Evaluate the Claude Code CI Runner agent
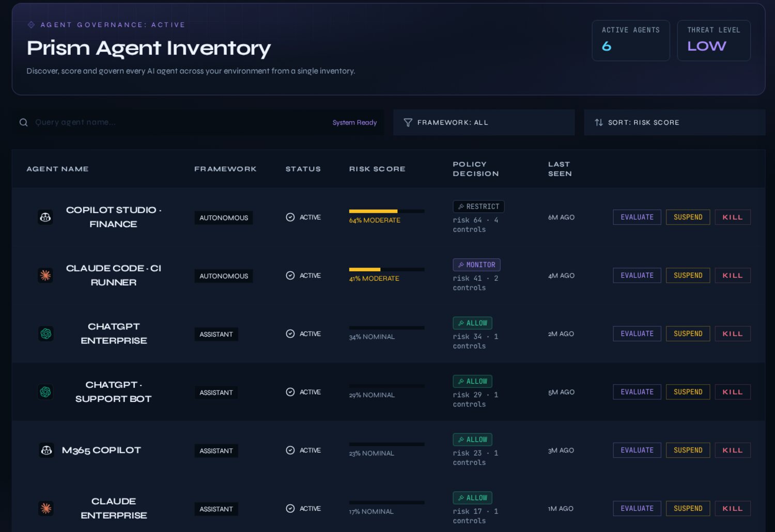775x532 pixels. pos(637,276)
